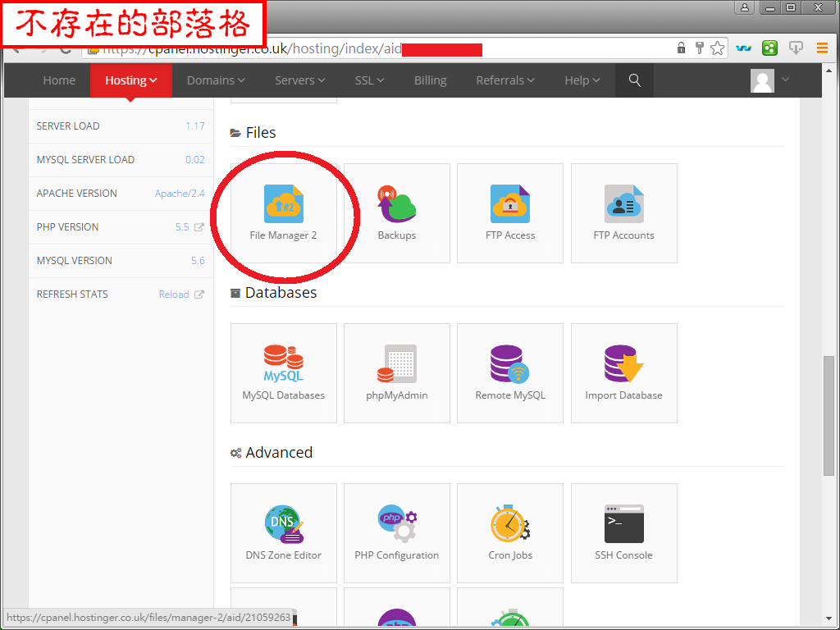
Task: Expand the Hosting menu
Action: tap(131, 80)
